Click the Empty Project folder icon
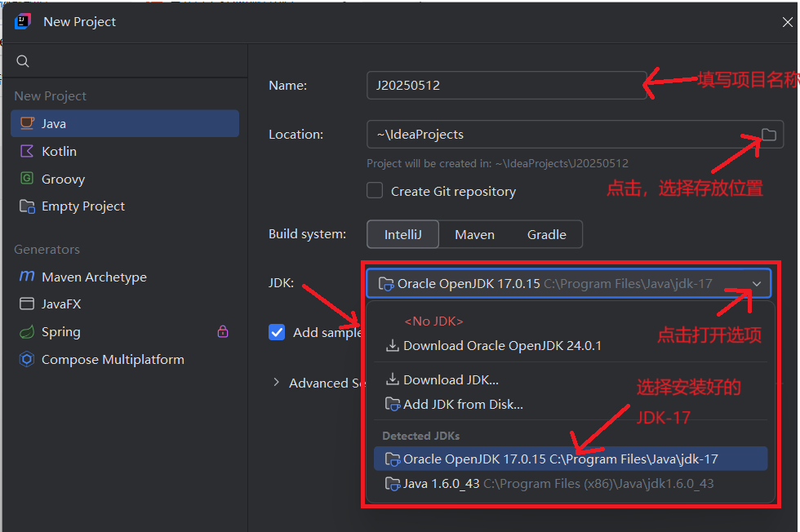Viewport: 800px width, 532px height. (27, 206)
